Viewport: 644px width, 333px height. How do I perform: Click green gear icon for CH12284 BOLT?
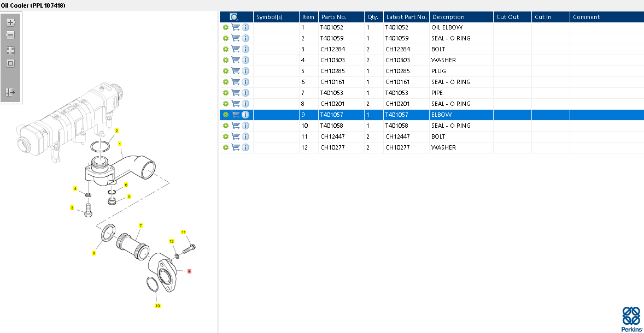coord(225,49)
